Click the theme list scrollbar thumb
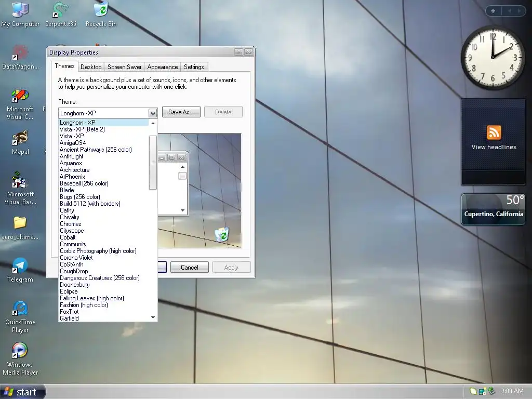This screenshot has height=399, width=532. [153, 163]
